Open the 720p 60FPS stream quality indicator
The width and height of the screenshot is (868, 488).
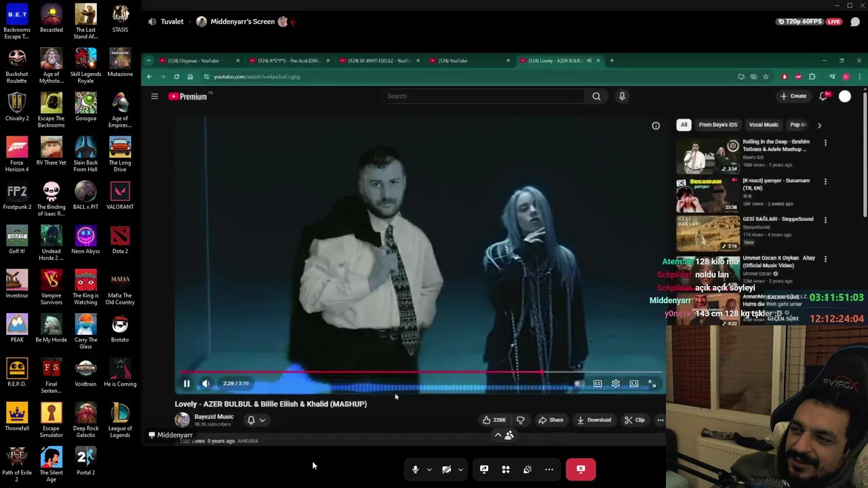pyautogui.click(x=800, y=22)
